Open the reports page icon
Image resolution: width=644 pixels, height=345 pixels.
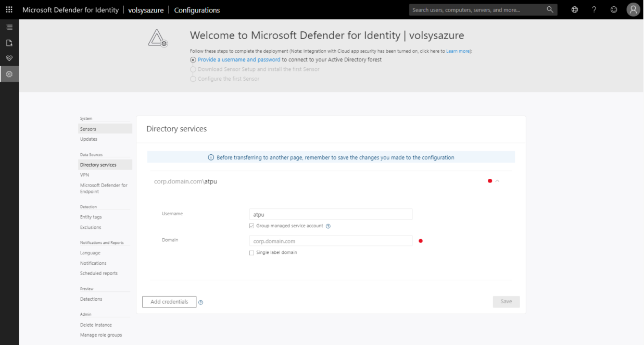[x=9, y=42]
